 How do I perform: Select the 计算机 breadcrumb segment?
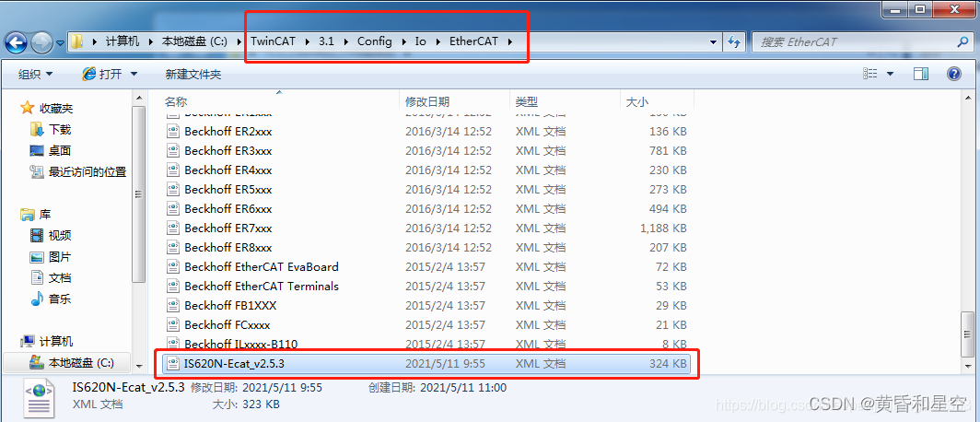(x=122, y=41)
